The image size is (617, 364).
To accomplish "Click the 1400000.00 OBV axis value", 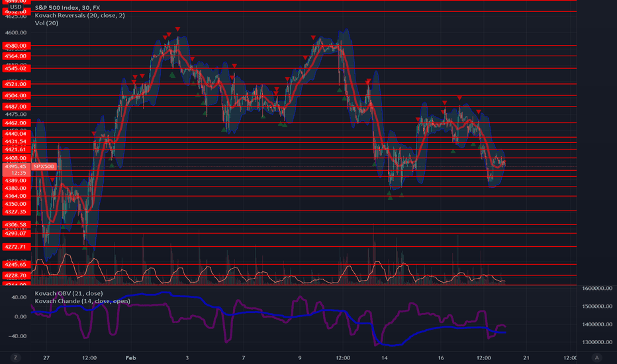I will (x=596, y=324).
